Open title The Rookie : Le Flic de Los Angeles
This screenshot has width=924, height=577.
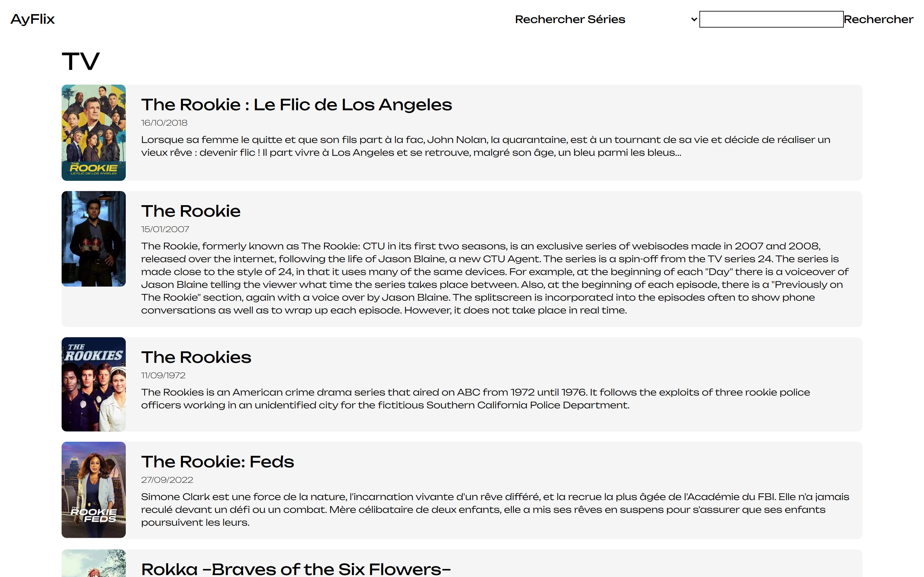pyautogui.click(x=296, y=105)
